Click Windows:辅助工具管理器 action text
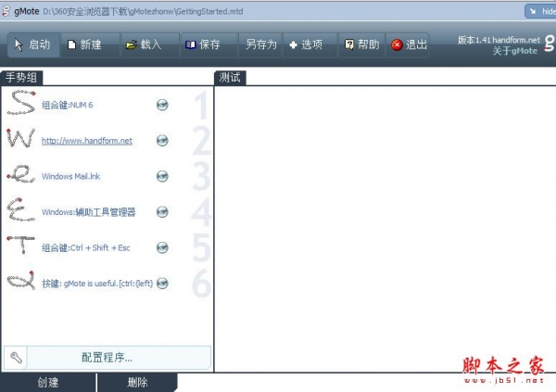 88,212
